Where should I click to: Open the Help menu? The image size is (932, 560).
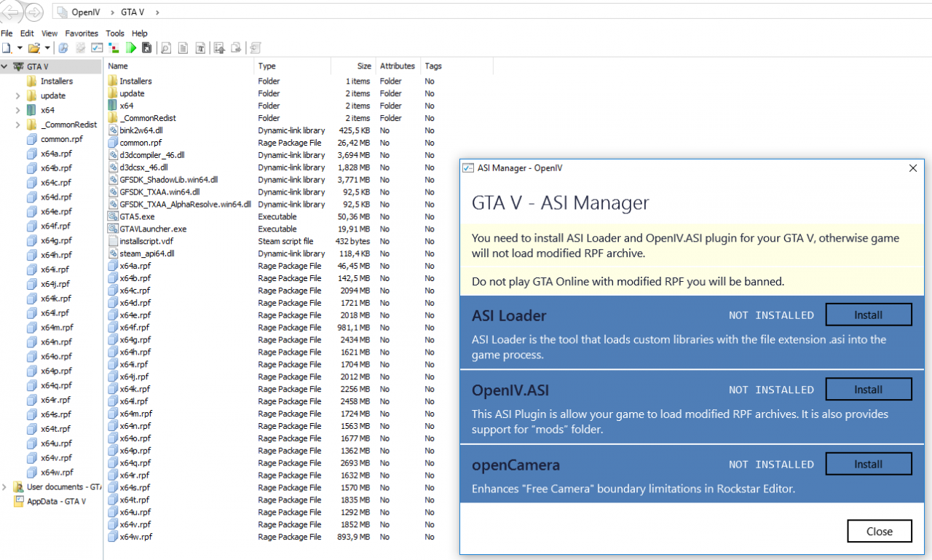140,33
